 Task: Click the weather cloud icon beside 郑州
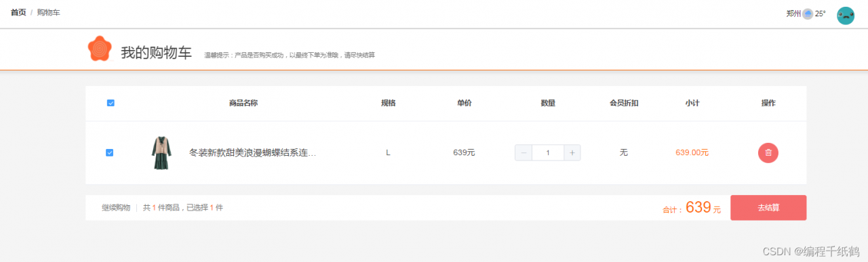click(808, 14)
